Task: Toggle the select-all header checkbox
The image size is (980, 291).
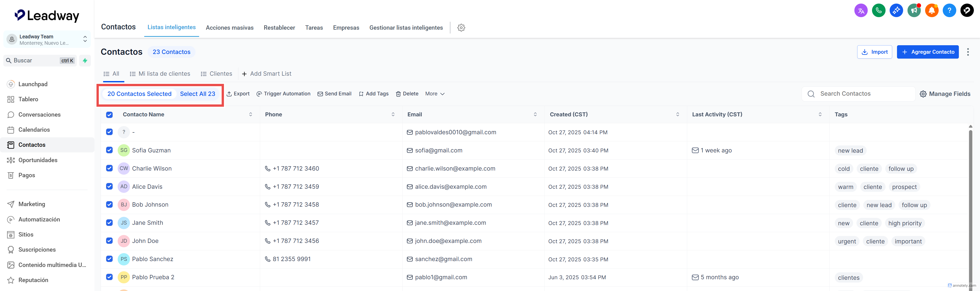Action: (110, 115)
